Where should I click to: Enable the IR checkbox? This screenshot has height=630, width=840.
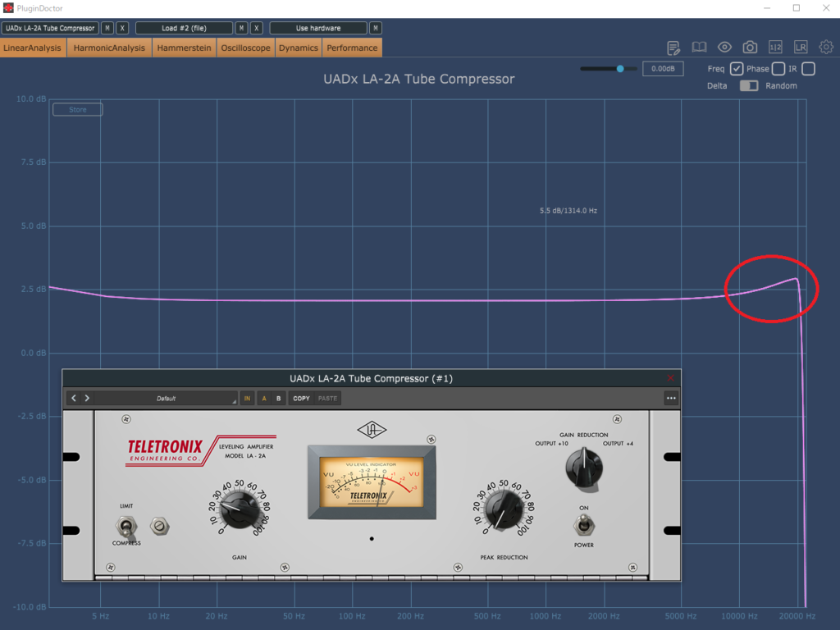click(808, 68)
